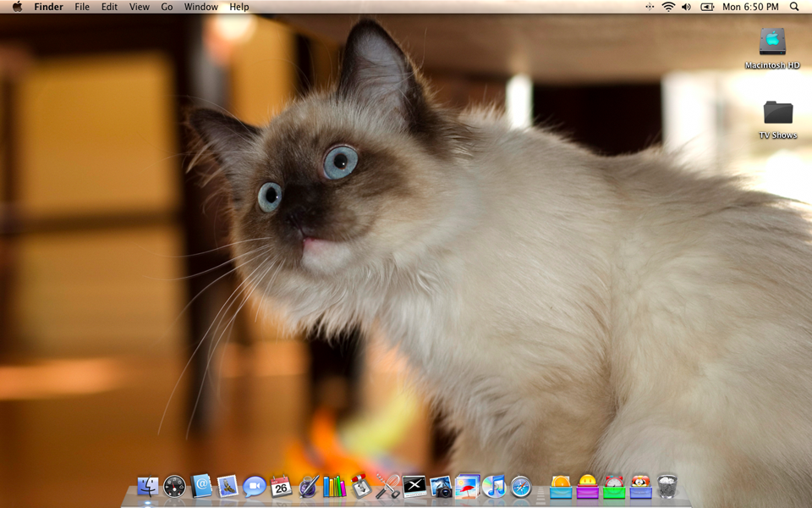This screenshot has width=812, height=508.
Task: Open the beach umbrella photo stack icon
Action: pos(468,486)
